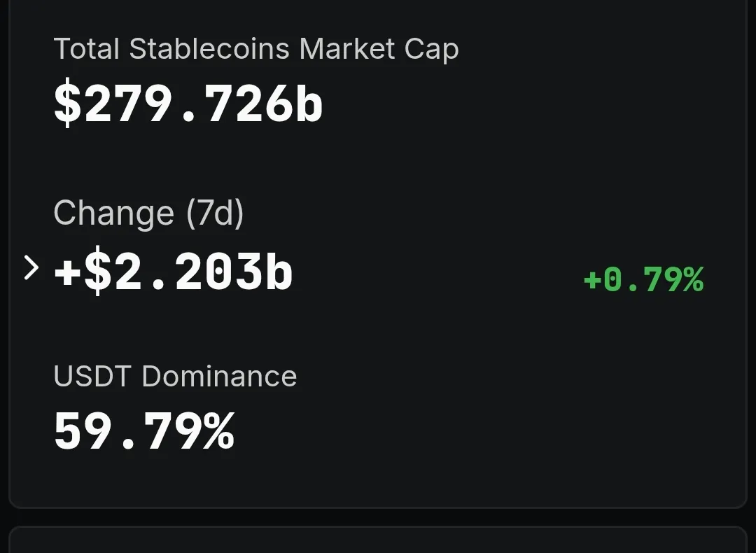Click the letter b ending $279.726b
Viewport: 756px width, 553px height.
coord(309,104)
